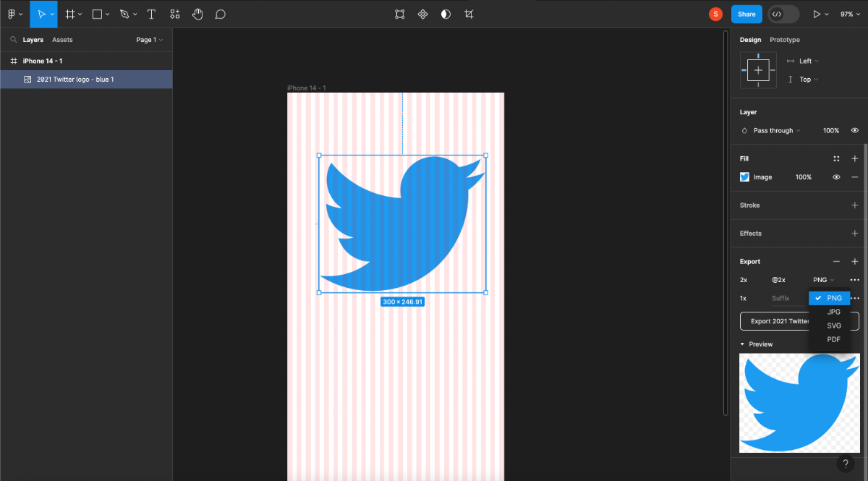This screenshot has height=481, width=868.
Task: Click the search icon in the Layers panel
Action: click(x=13, y=40)
